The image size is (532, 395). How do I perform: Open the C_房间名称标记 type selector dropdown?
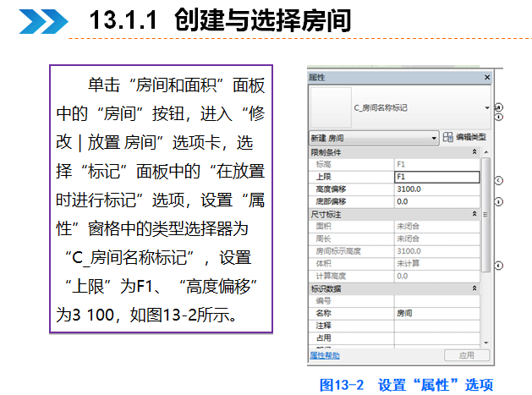487,108
